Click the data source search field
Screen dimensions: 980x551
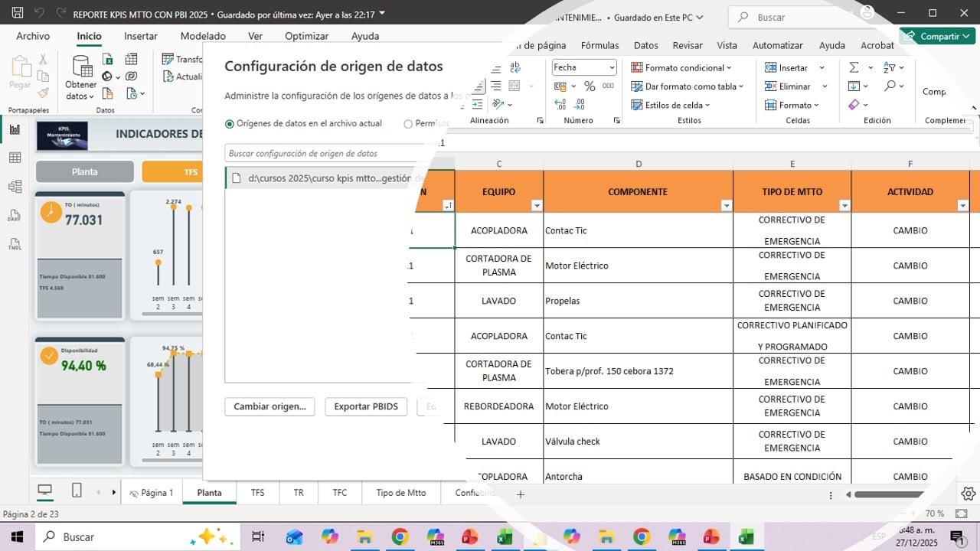pos(322,154)
